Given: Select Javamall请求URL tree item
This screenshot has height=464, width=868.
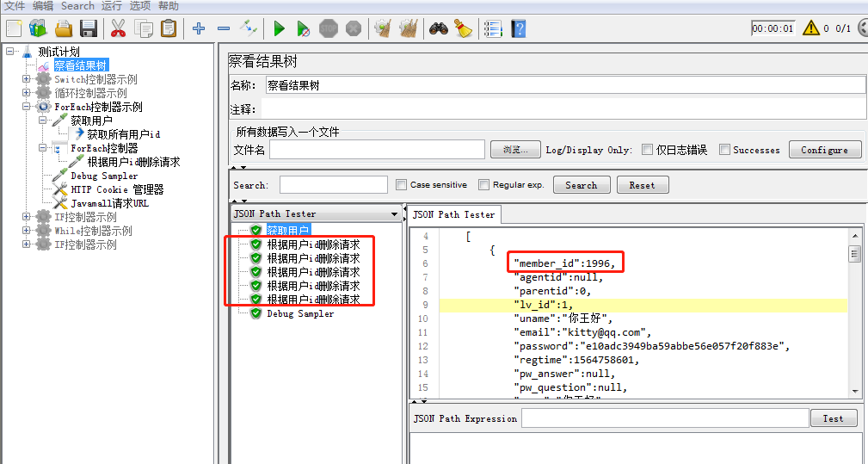Looking at the screenshot, I should (x=109, y=203).
